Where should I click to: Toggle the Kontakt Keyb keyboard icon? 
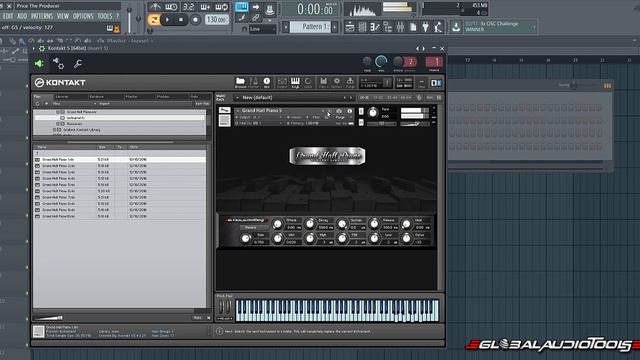295,82
